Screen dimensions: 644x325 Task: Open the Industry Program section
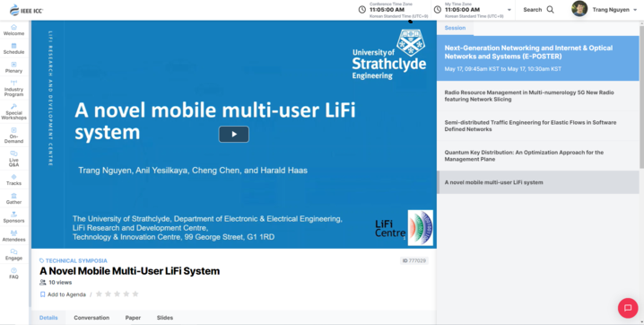pyautogui.click(x=14, y=88)
